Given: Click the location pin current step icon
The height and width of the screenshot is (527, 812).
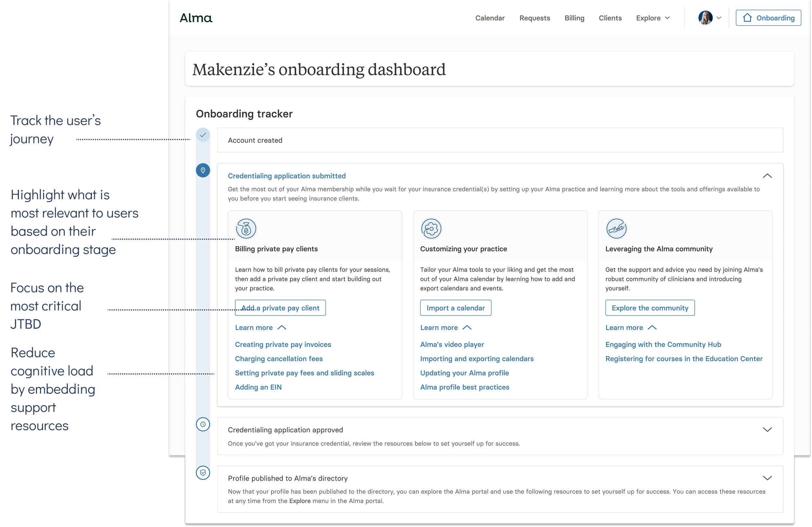Looking at the screenshot, I should [x=203, y=170].
